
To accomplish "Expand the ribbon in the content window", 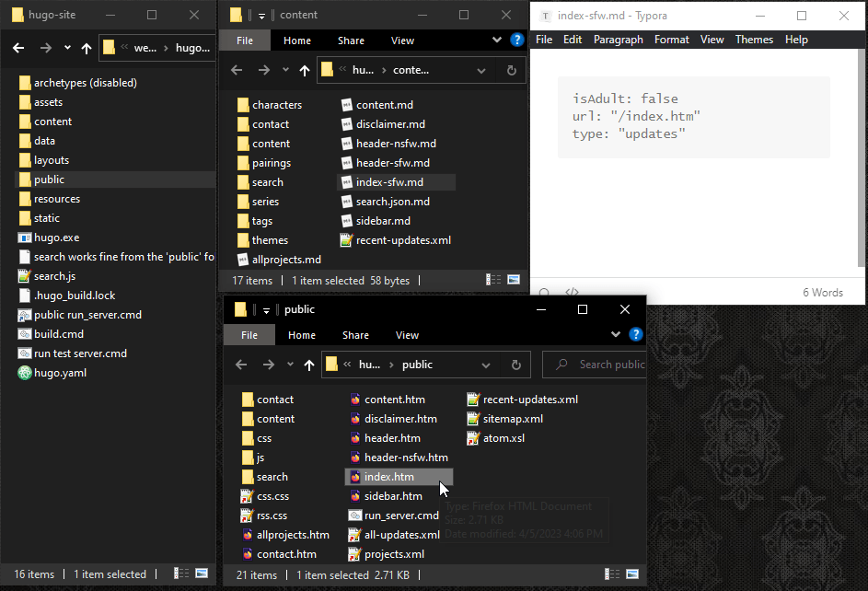I will 498,40.
